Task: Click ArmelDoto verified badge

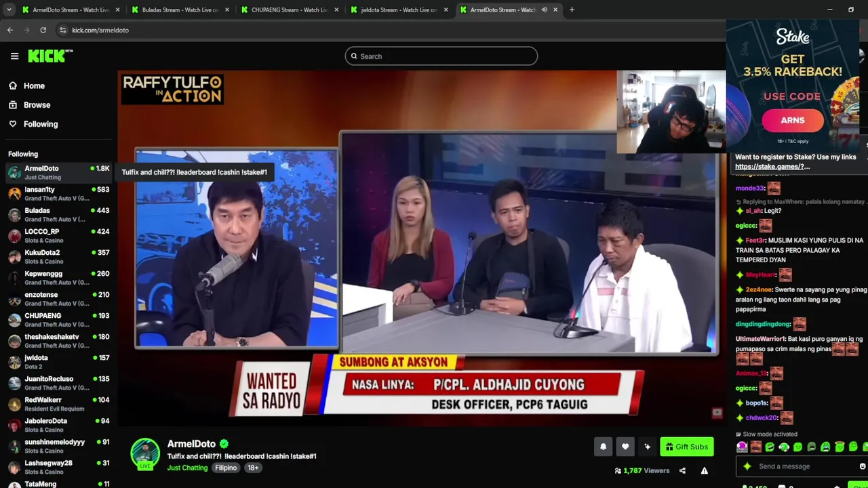Action: click(224, 444)
